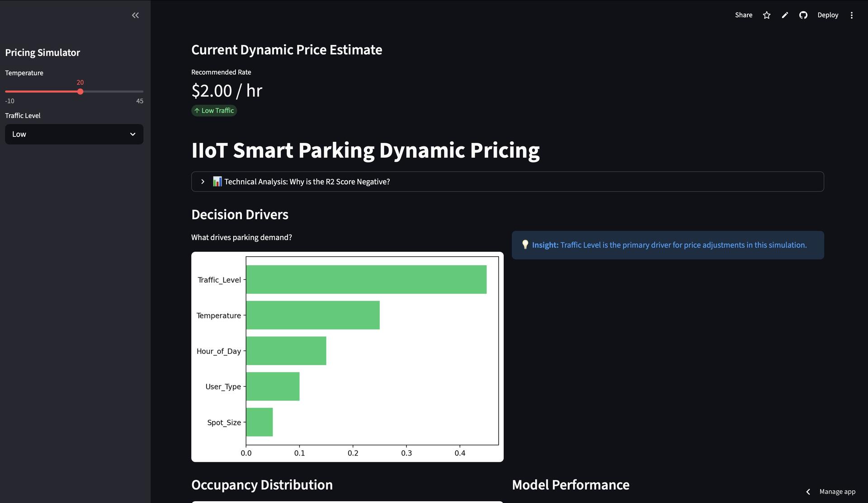
Task: Click the Traffic_Level bar in chart
Action: tap(366, 280)
